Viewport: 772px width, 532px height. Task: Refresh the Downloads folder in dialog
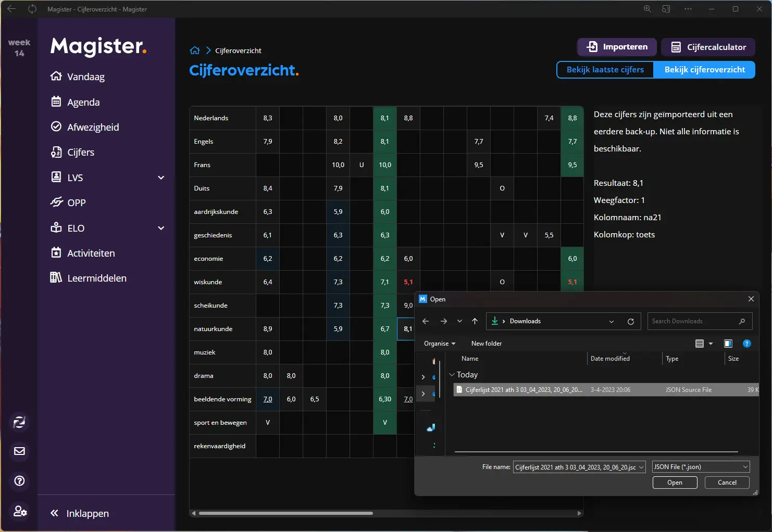tap(630, 322)
